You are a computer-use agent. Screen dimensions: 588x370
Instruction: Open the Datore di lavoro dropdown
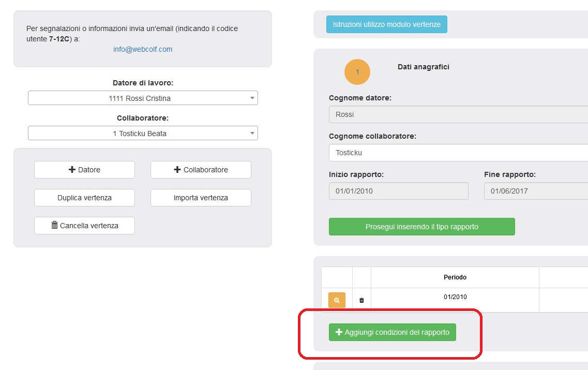click(143, 98)
